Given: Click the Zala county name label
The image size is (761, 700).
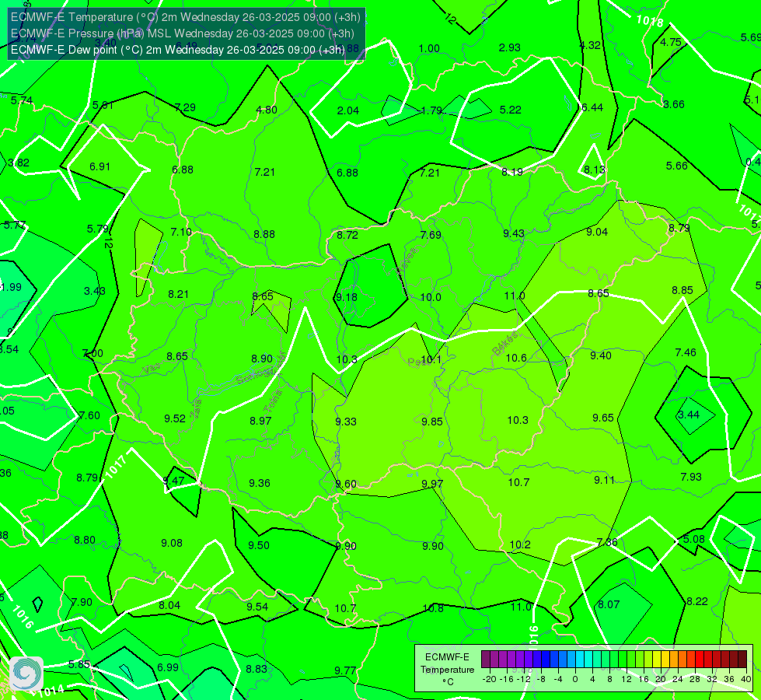Looking at the screenshot, I should 196,411.
